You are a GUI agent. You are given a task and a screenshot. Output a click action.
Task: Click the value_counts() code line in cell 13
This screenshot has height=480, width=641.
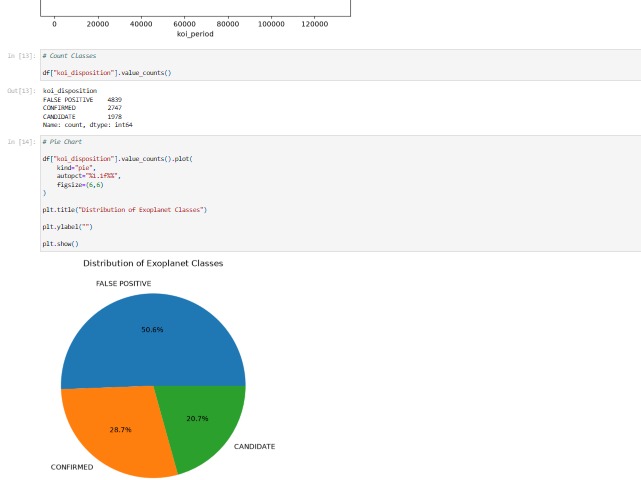click(107, 73)
